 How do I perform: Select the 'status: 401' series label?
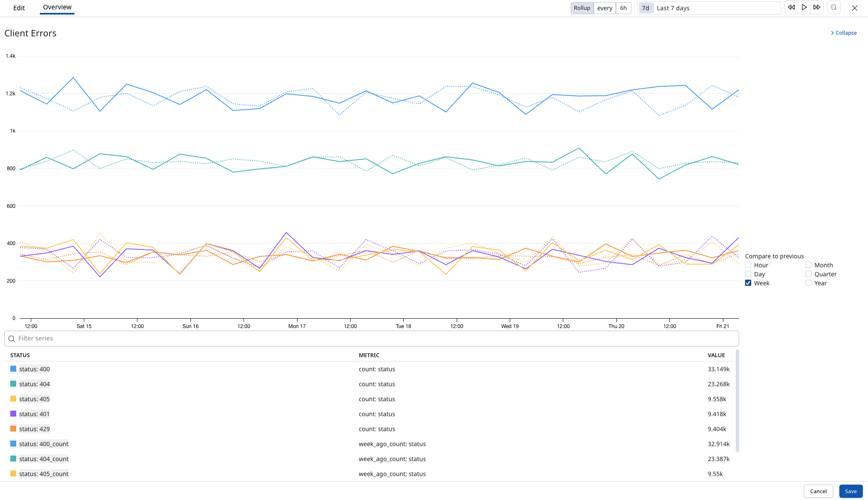point(34,414)
